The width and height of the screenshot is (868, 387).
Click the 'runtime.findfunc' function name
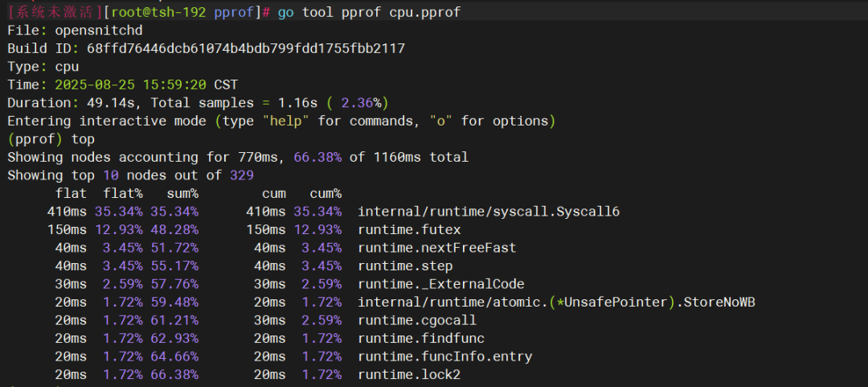point(421,338)
